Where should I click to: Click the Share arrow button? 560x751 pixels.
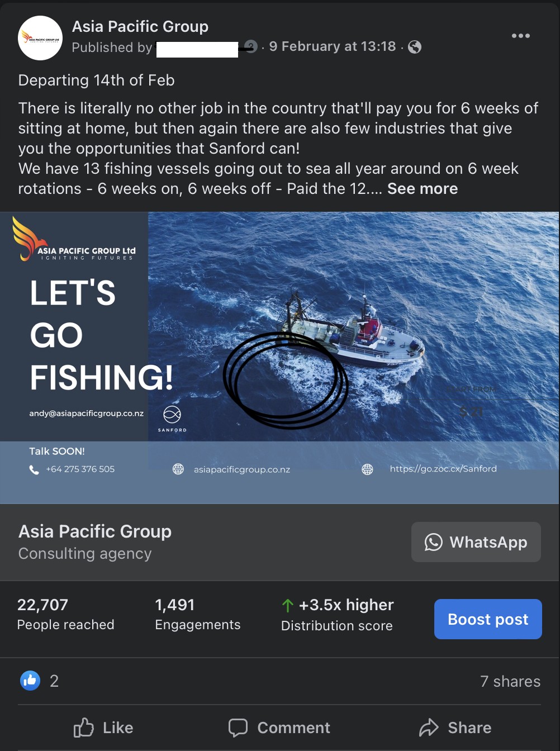pos(455,728)
